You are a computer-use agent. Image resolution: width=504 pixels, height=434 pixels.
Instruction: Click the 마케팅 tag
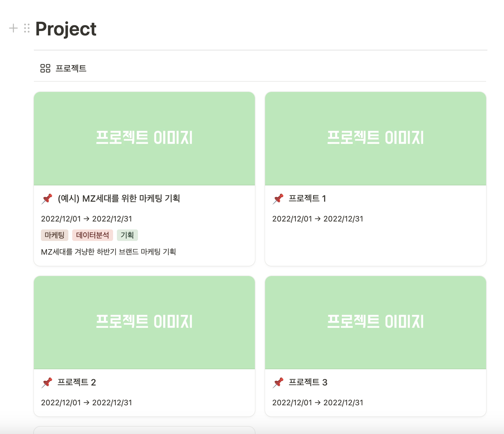55,235
